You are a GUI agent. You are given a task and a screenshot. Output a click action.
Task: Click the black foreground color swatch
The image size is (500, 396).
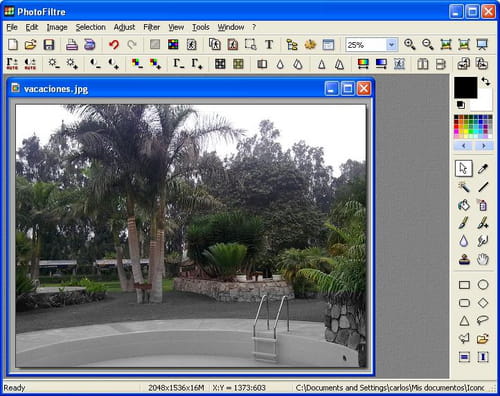coord(465,88)
